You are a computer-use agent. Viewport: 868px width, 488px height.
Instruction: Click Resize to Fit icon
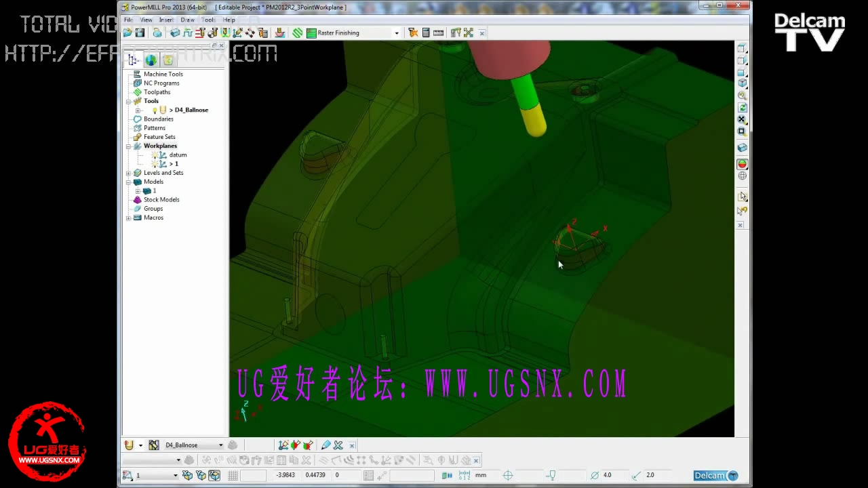pyautogui.click(x=742, y=119)
